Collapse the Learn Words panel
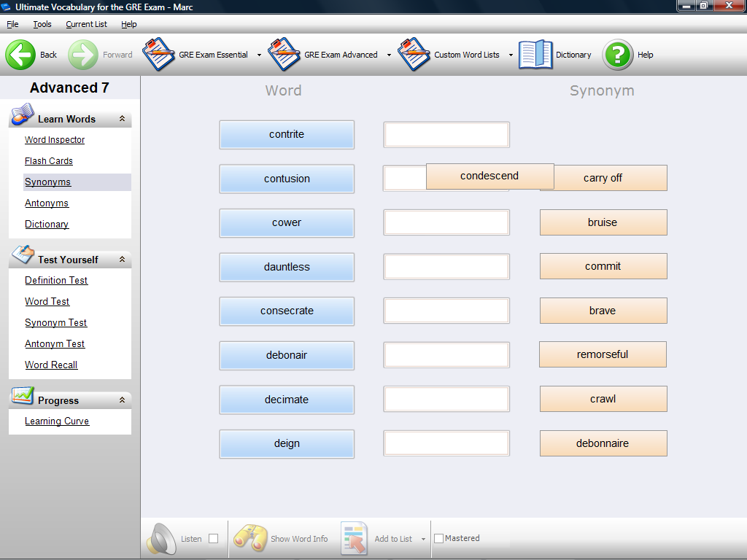Viewport: 747px width, 560px height. [x=122, y=119]
